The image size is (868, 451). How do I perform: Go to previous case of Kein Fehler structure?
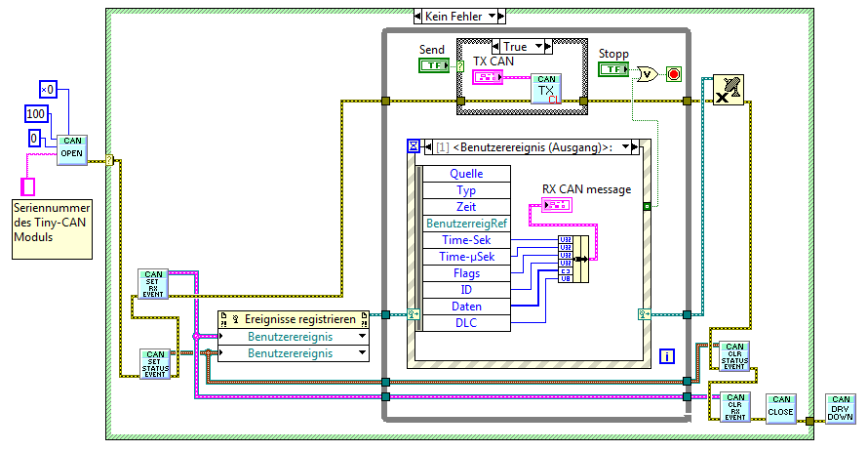(x=418, y=17)
